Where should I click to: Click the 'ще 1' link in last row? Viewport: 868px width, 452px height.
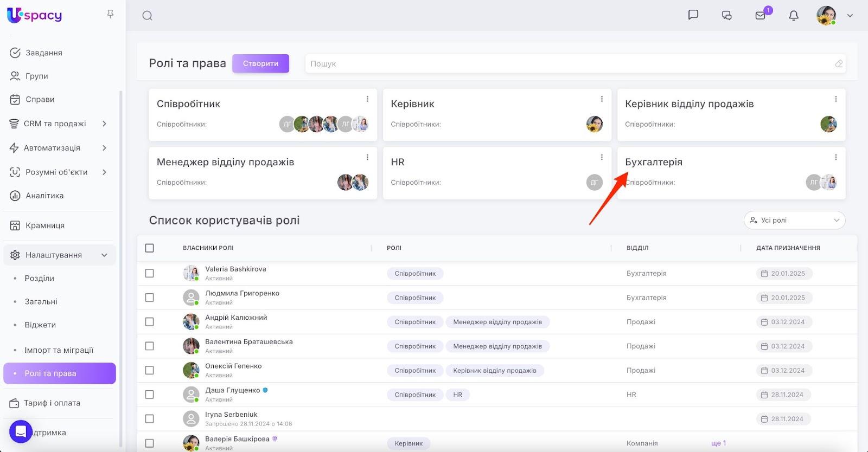pos(718,443)
